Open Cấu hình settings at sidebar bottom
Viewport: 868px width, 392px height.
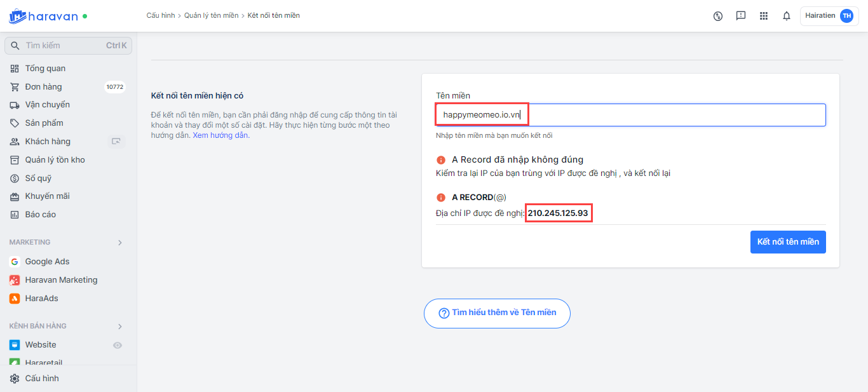42,379
